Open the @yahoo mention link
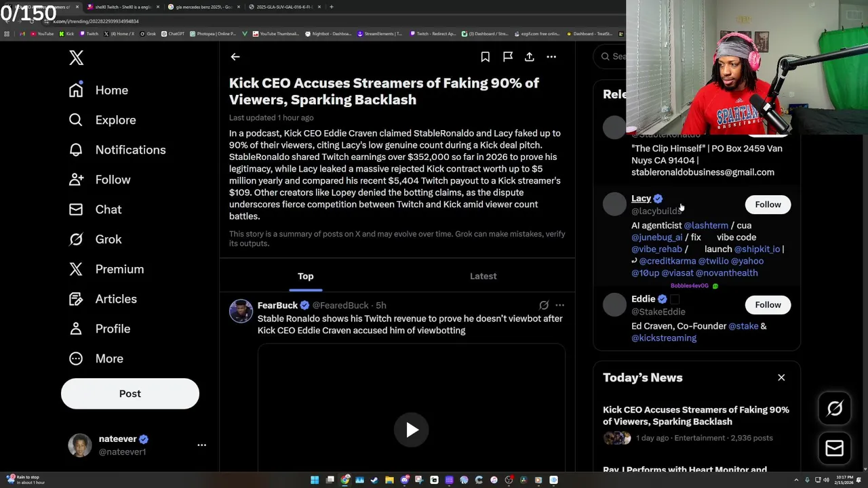The width and height of the screenshot is (868, 488). tap(747, 261)
